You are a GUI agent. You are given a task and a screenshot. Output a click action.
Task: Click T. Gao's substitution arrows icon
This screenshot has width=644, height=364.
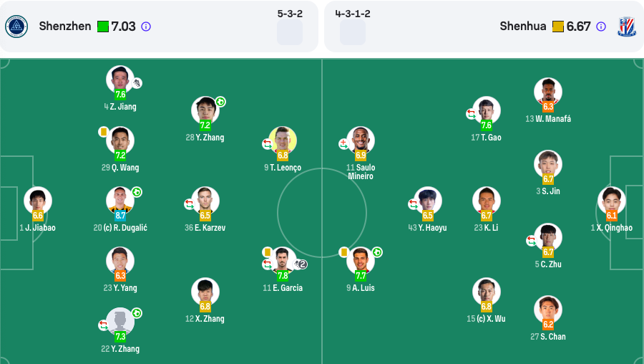coord(471,113)
